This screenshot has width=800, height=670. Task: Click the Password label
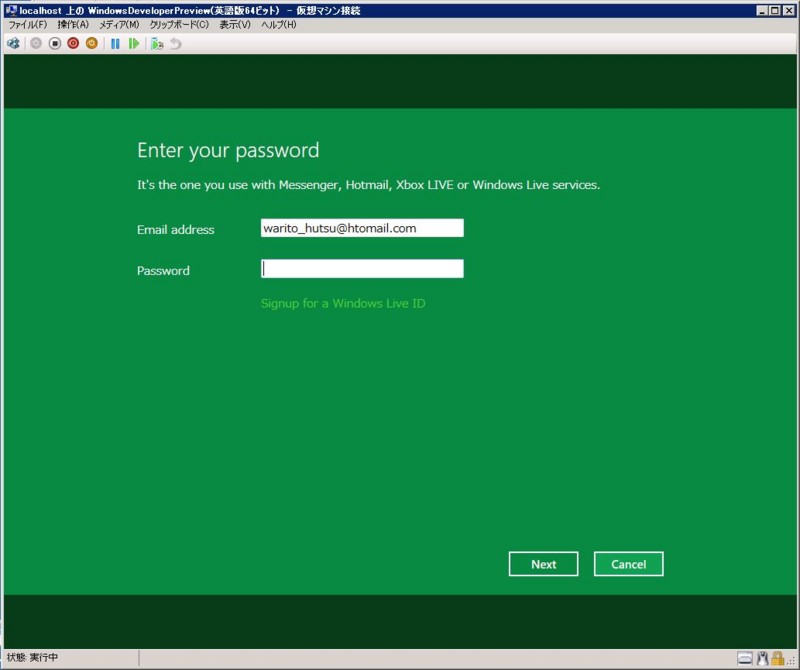click(163, 270)
